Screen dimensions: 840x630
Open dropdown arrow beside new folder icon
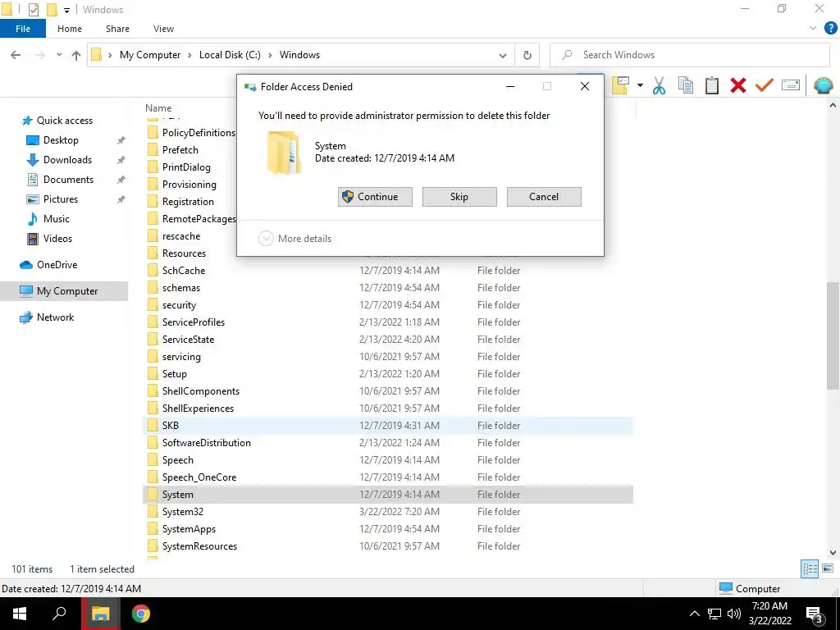[x=640, y=85]
